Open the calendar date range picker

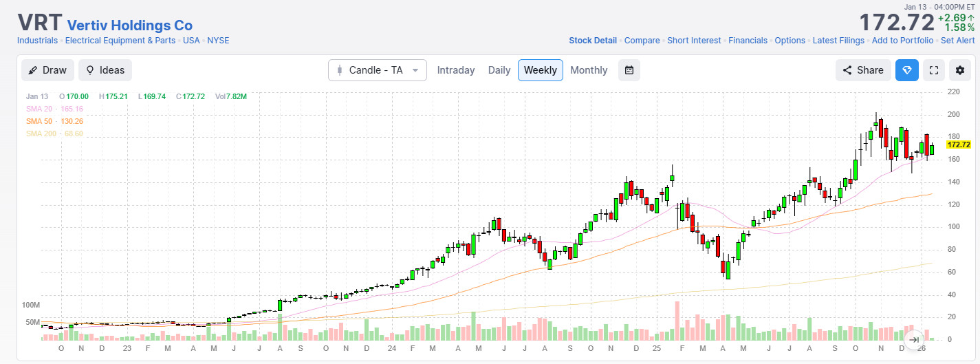point(629,70)
